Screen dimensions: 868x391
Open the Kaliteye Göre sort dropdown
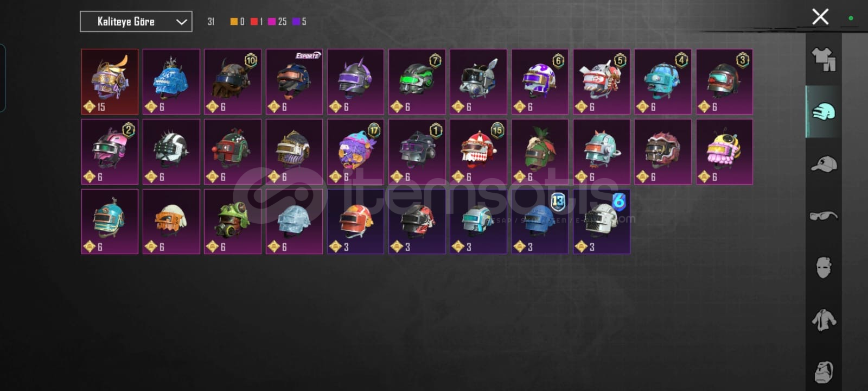click(x=136, y=22)
